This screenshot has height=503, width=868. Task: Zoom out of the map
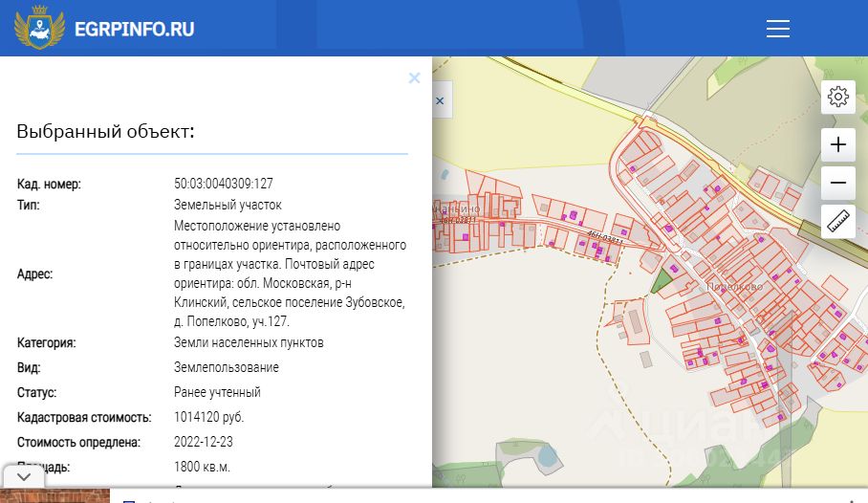(838, 183)
